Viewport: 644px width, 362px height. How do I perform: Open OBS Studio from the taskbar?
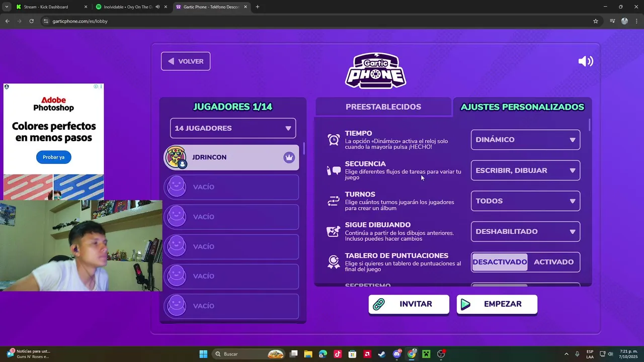pos(441,354)
